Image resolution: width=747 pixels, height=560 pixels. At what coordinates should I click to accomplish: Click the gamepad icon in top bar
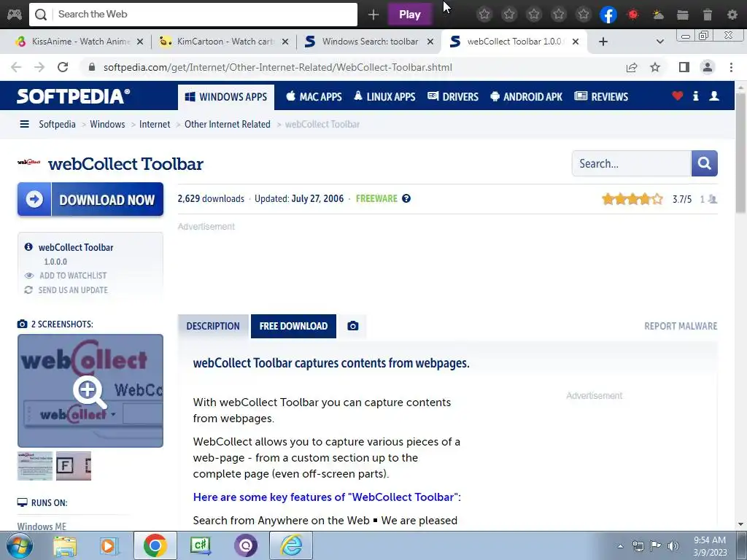15,15
